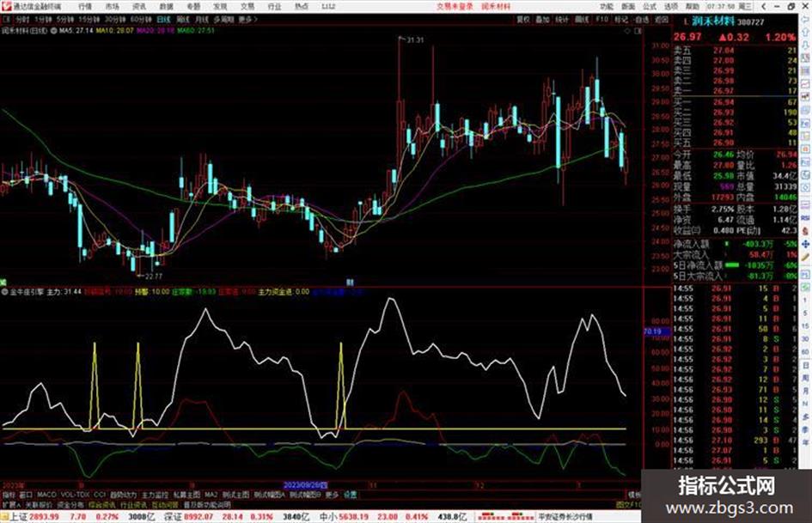Screen dimensions: 812x523
Task: Select the 日线 daily period tab
Action: click(x=163, y=19)
